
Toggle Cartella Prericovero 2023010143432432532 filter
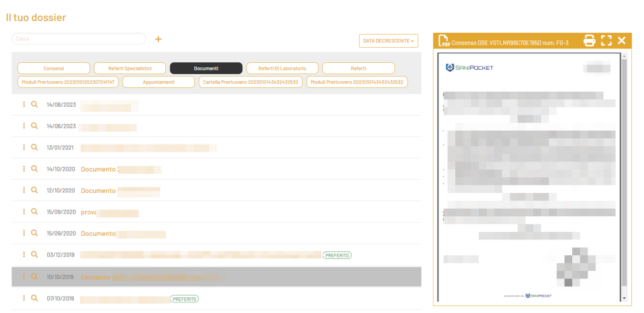click(x=250, y=82)
